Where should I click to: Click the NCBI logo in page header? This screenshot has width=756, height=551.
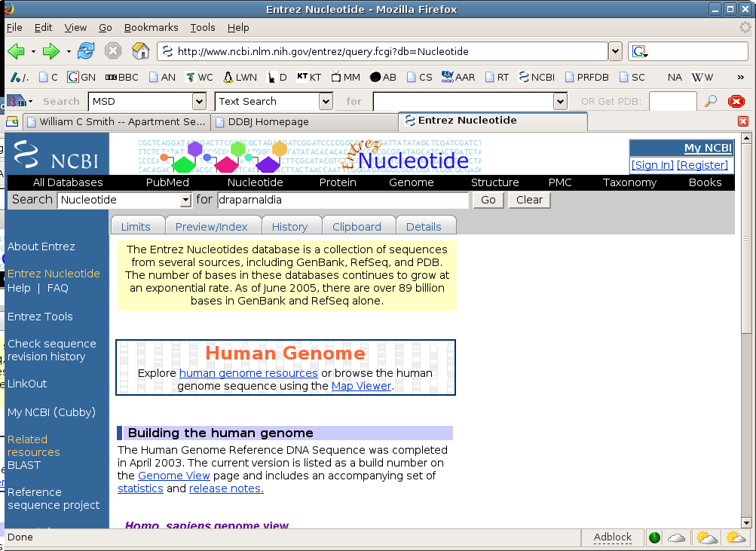click(57, 155)
